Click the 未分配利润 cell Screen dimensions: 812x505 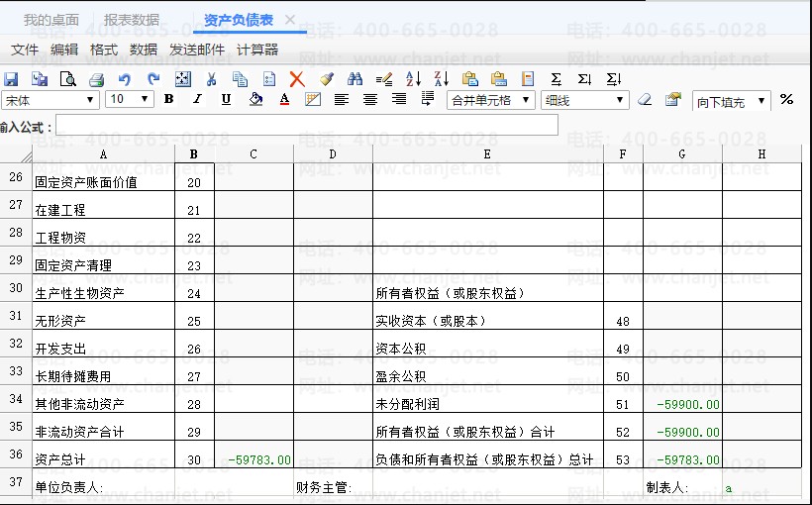(488, 399)
